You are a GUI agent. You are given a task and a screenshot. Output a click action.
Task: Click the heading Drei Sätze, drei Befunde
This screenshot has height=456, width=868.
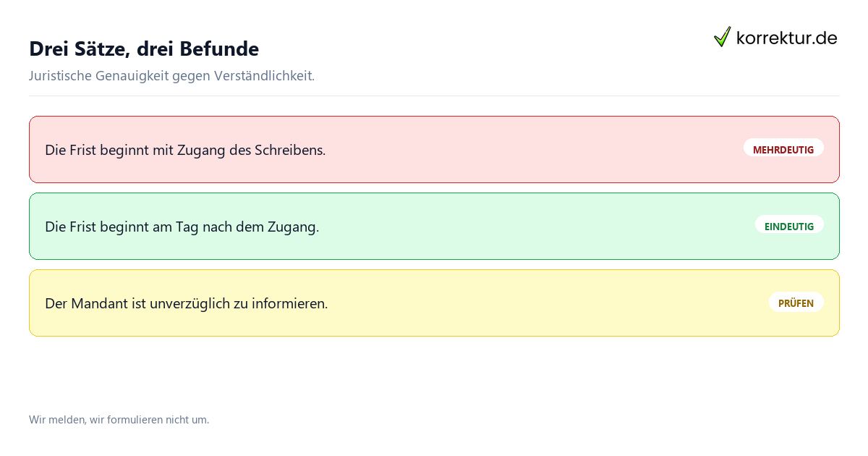point(144,48)
